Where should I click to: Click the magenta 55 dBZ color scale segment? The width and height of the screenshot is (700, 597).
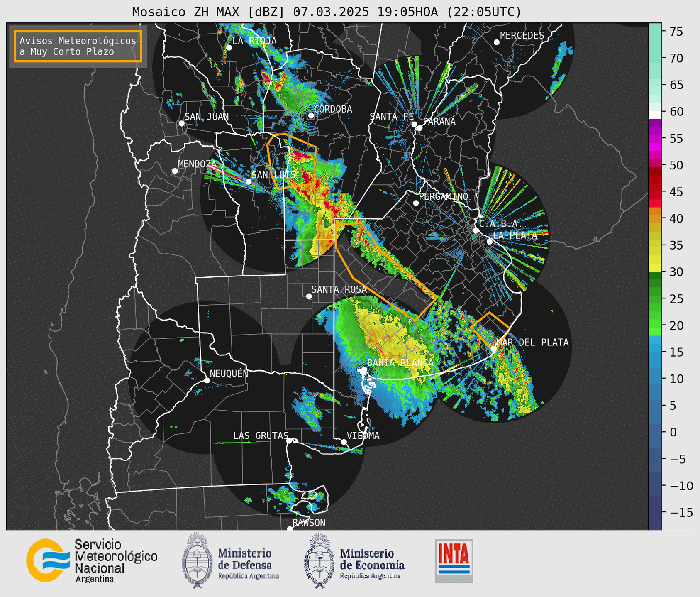(x=655, y=138)
